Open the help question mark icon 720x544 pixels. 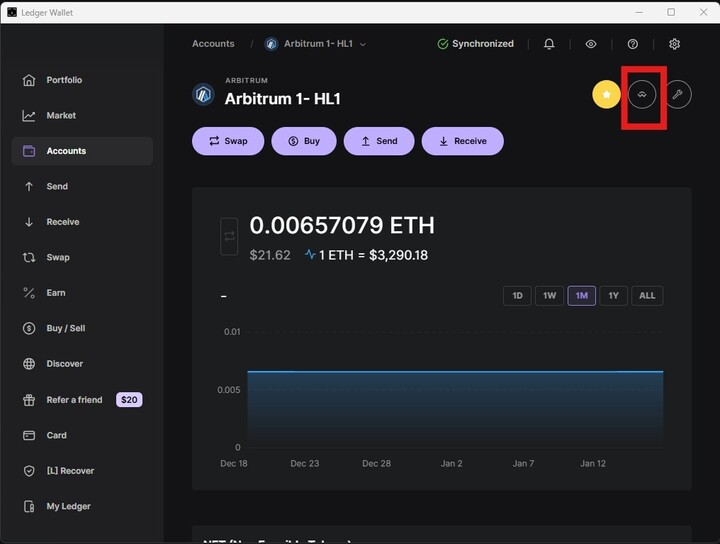pos(633,44)
